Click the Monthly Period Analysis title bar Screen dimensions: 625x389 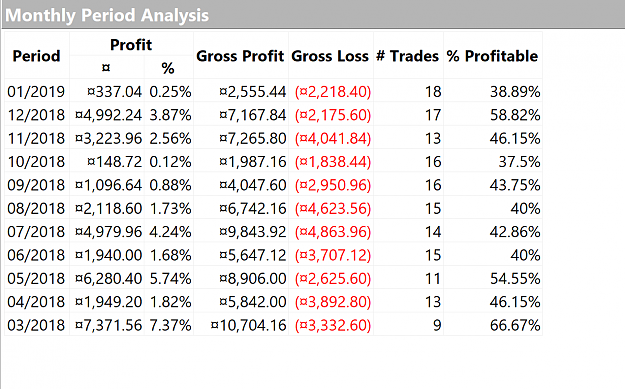[x=312, y=15]
